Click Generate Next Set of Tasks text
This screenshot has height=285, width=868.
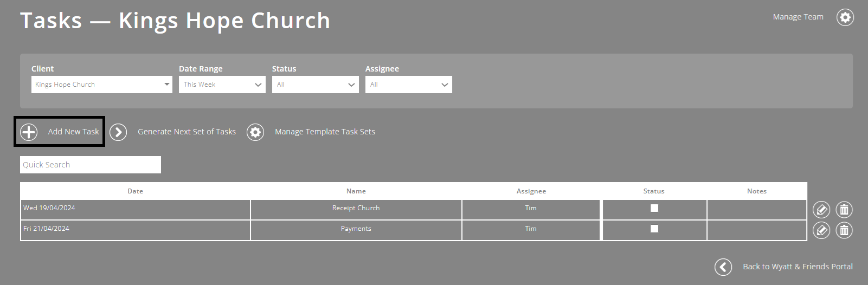[x=187, y=132]
